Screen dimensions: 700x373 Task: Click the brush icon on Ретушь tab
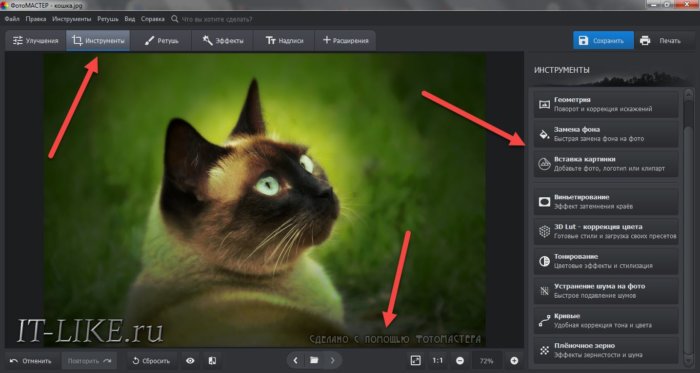(149, 41)
